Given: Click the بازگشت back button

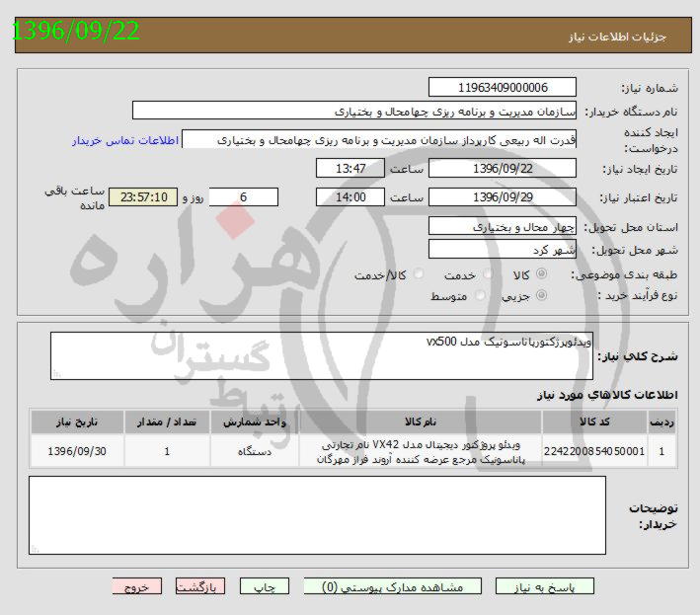Looking at the screenshot, I should point(200,586).
